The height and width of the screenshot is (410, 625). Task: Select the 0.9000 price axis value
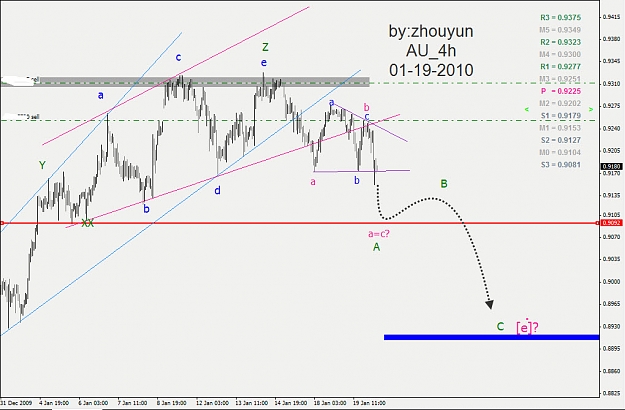coord(611,282)
